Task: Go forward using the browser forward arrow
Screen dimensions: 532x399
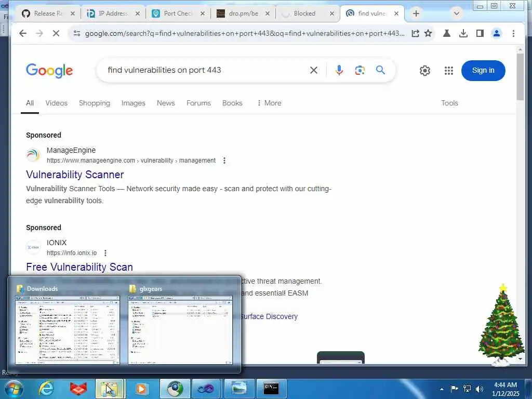Action: click(x=39, y=33)
